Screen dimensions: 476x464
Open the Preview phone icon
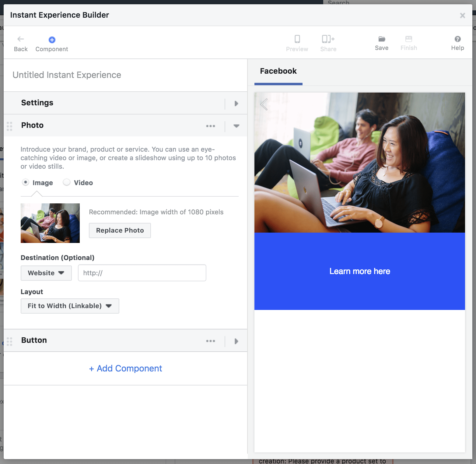click(x=297, y=39)
